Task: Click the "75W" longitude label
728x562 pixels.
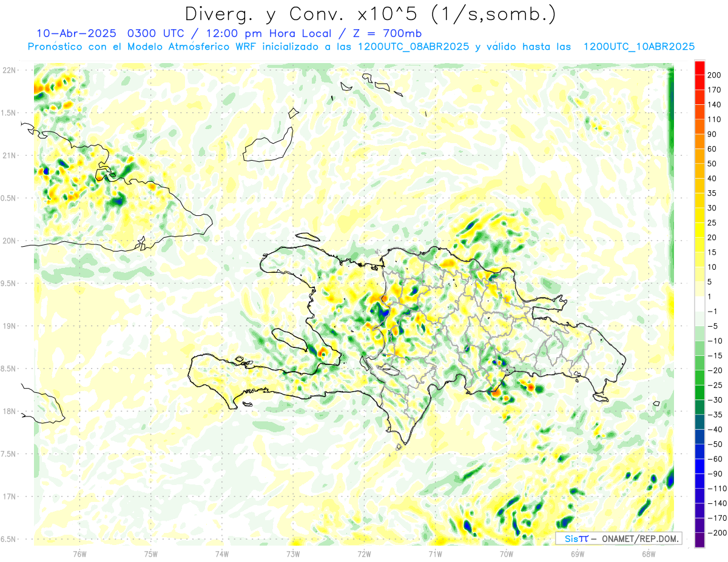Action: pyautogui.click(x=151, y=554)
